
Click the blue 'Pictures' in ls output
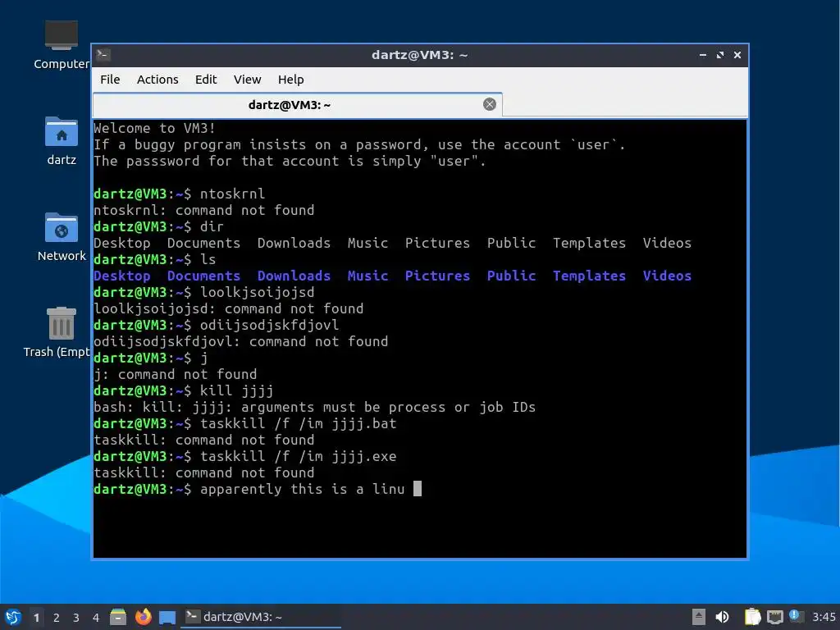(437, 276)
